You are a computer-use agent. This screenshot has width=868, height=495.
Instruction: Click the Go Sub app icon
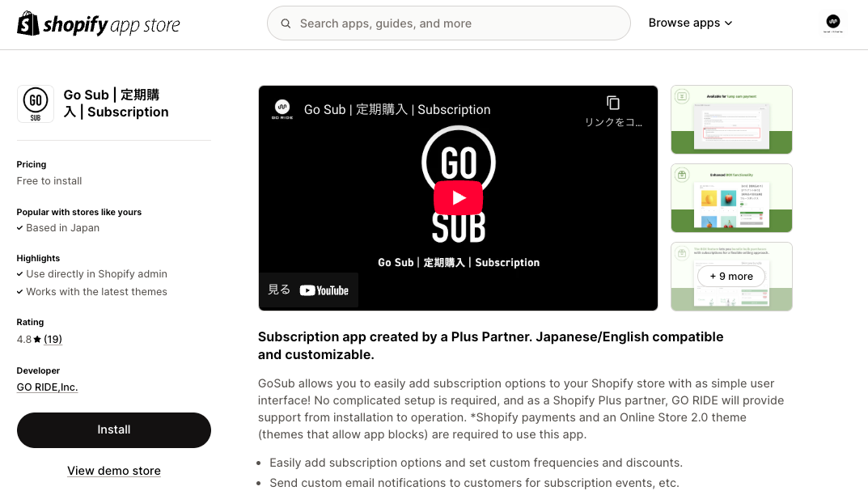tap(36, 104)
